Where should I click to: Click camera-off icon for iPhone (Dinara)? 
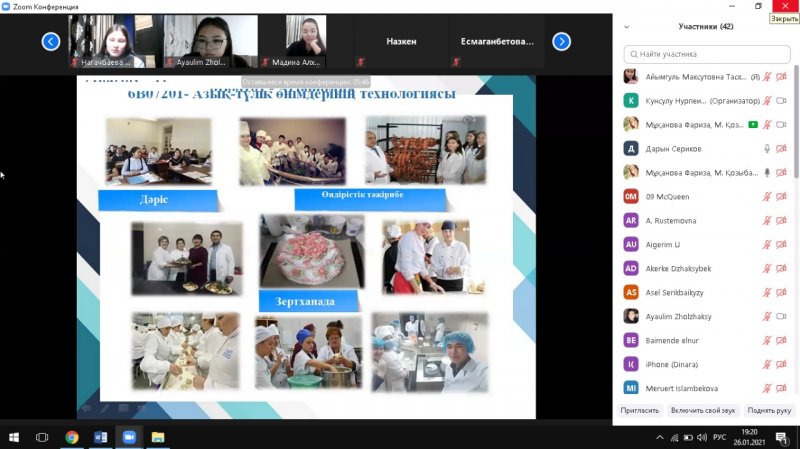coord(781,364)
